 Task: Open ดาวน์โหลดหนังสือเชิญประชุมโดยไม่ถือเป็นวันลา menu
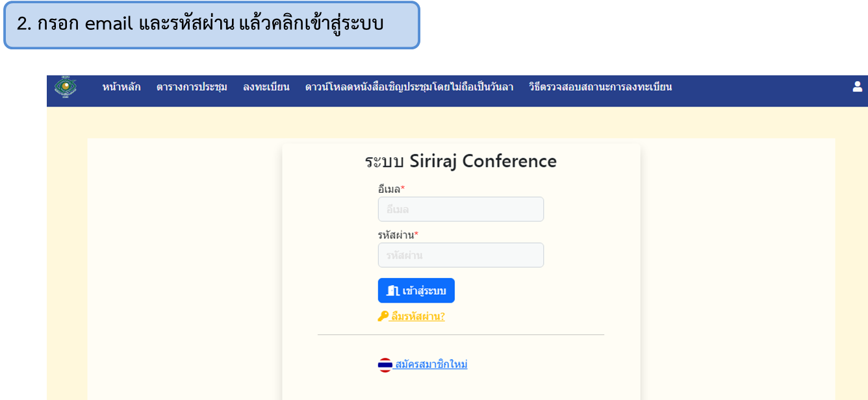[409, 87]
